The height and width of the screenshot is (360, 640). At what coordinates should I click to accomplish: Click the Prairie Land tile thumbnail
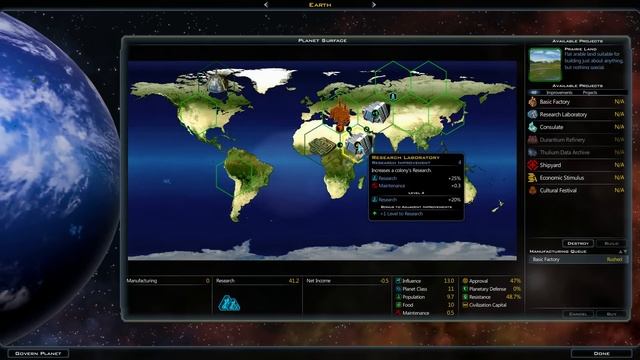point(545,65)
